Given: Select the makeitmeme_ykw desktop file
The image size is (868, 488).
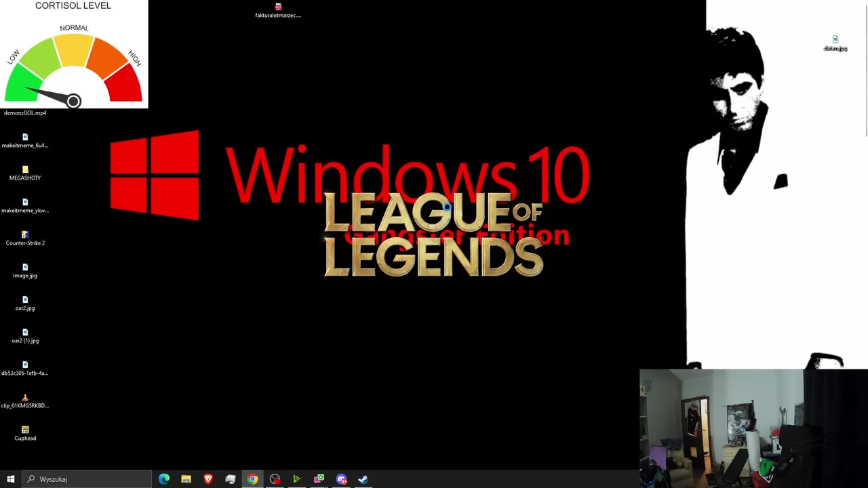Looking at the screenshot, I should pyautogui.click(x=25, y=206).
